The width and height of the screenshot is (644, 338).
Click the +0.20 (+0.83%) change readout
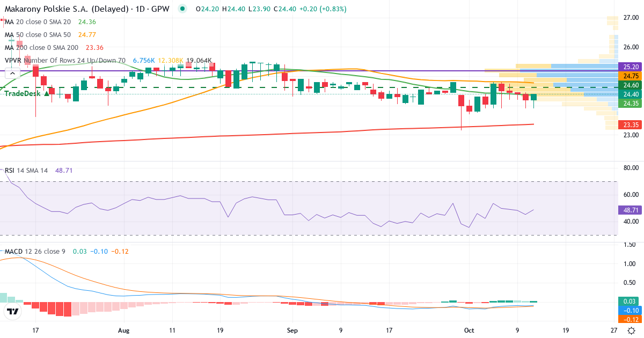[323, 9]
